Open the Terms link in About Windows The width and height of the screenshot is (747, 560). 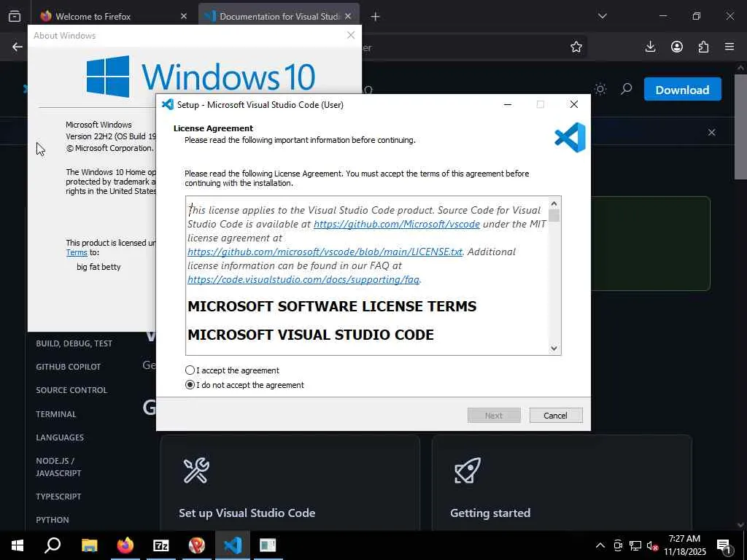point(77,252)
